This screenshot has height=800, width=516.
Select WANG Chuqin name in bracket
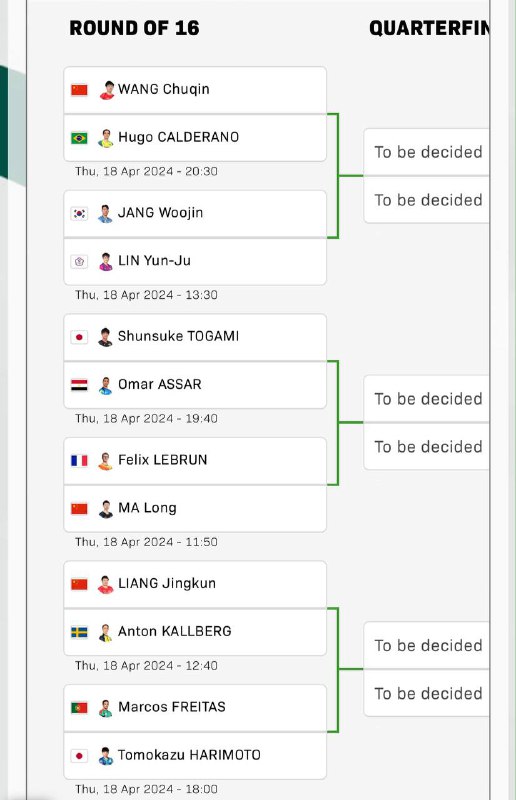[x=164, y=89]
